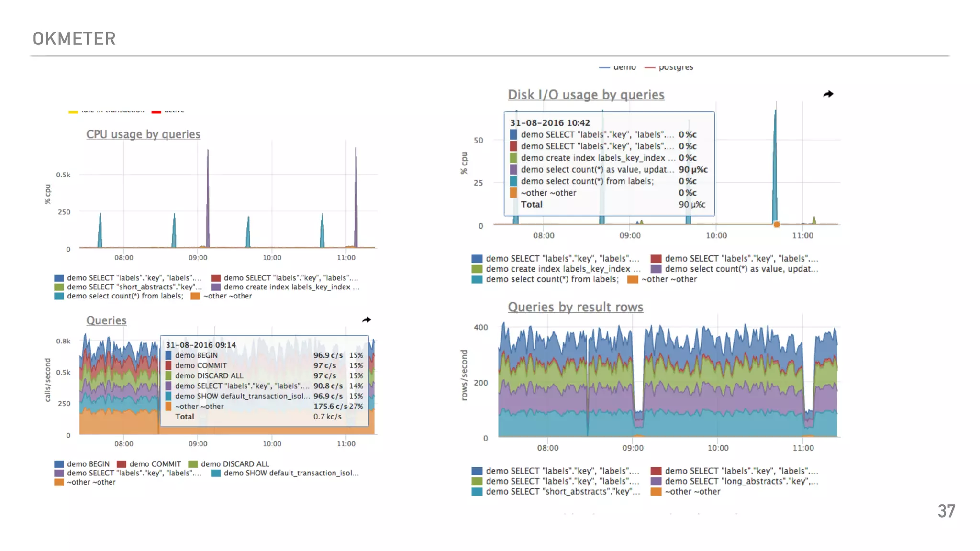Open the Queries chart title link
980x551 pixels.
(106, 320)
